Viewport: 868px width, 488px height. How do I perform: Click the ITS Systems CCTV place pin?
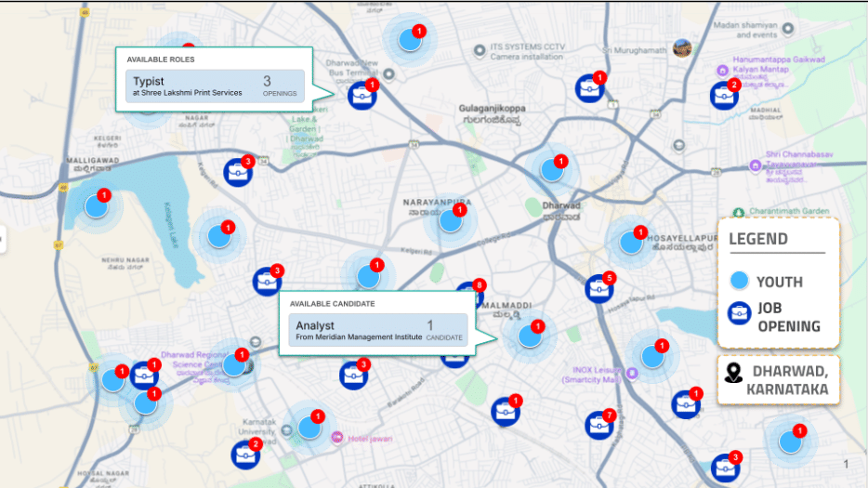pyautogui.click(x=478, y=50)
